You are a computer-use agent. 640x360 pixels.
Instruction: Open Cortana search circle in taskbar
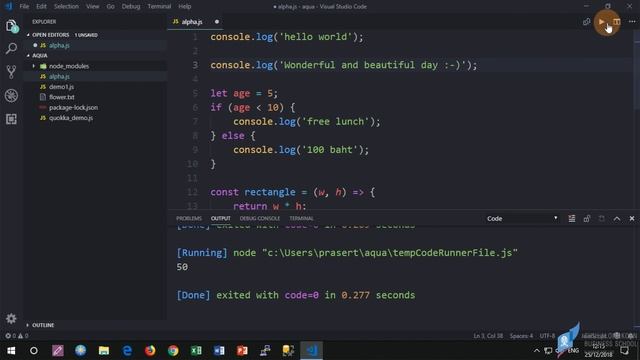(34, 351)
